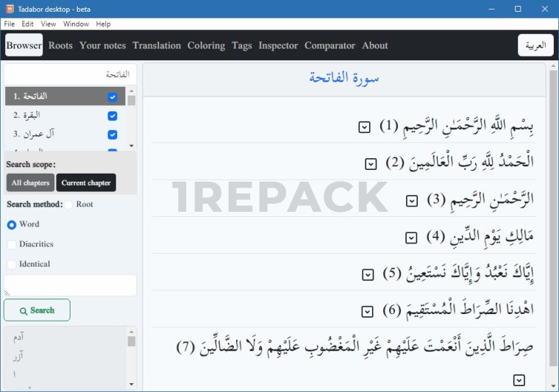The width and height of the screenshot is (559, 392).
Task: Click the Tadabor app icon in title bar
Action: click(x=9, y=9)
